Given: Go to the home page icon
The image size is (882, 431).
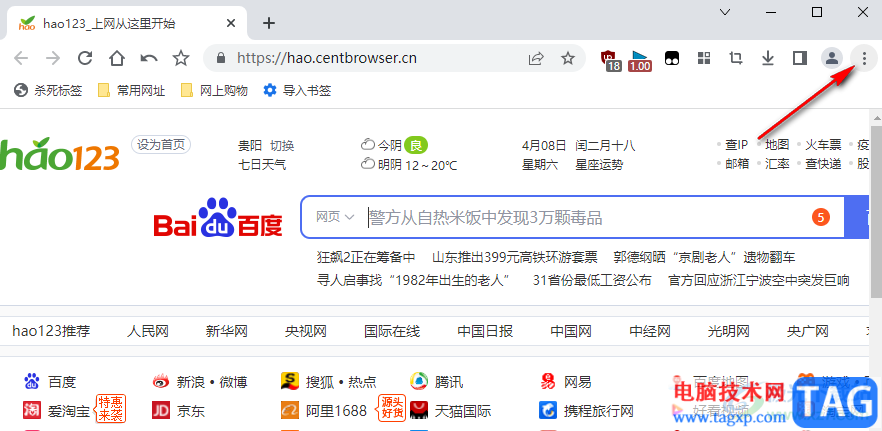Looking at the screenshot, I should (116, 58).
